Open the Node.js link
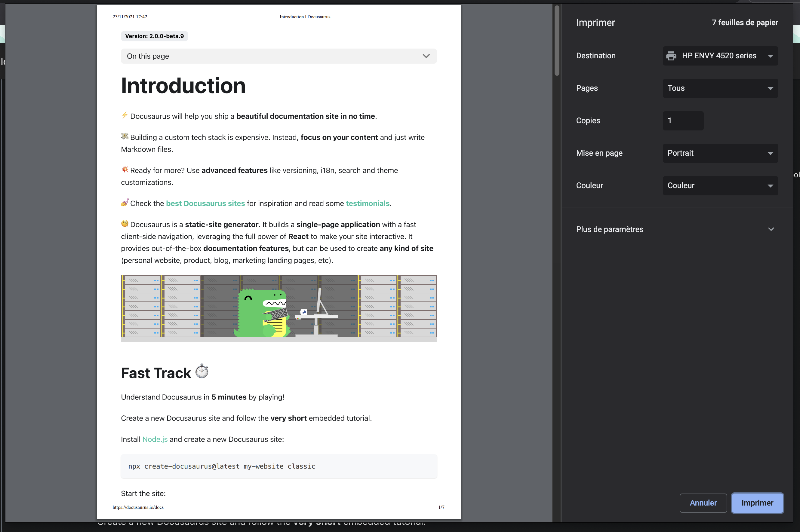Image resolution: width=800 pixels, height=532 pixels. [x=155, y=439]
